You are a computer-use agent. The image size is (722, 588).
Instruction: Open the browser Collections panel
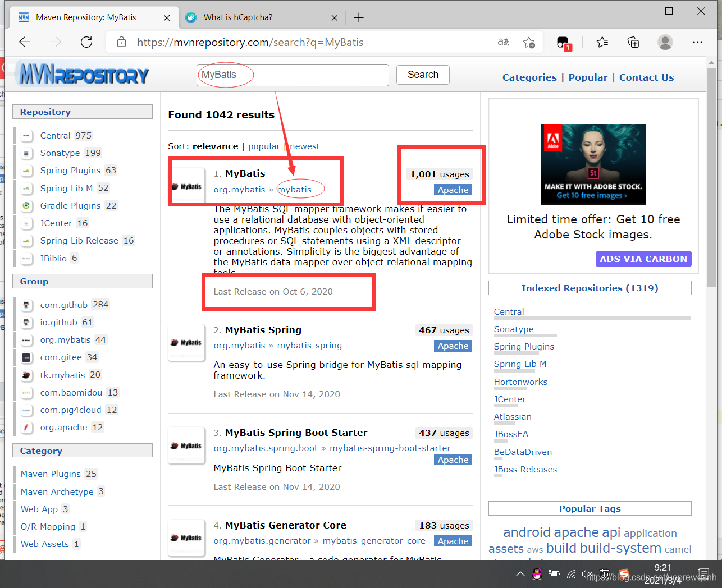point(633,42)
